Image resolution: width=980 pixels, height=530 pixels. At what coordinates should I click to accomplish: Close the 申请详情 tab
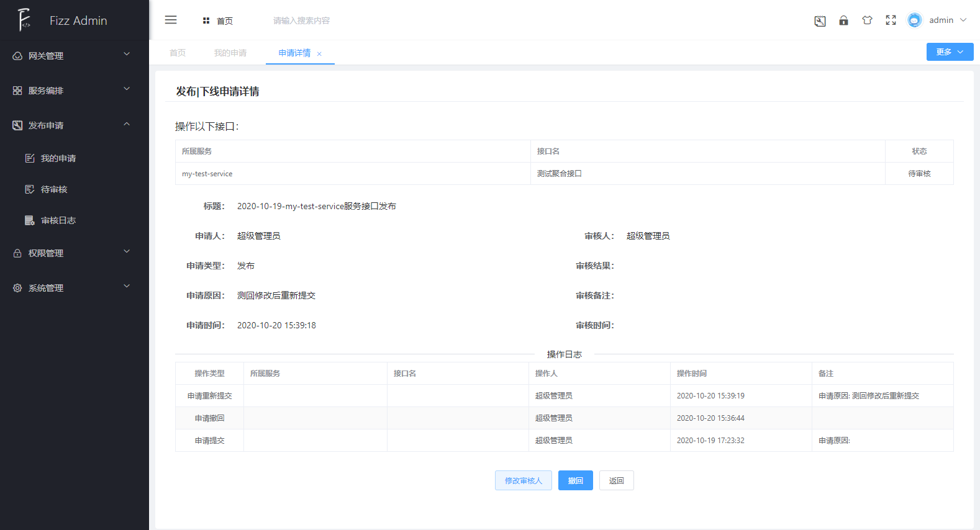coord(319,54)
